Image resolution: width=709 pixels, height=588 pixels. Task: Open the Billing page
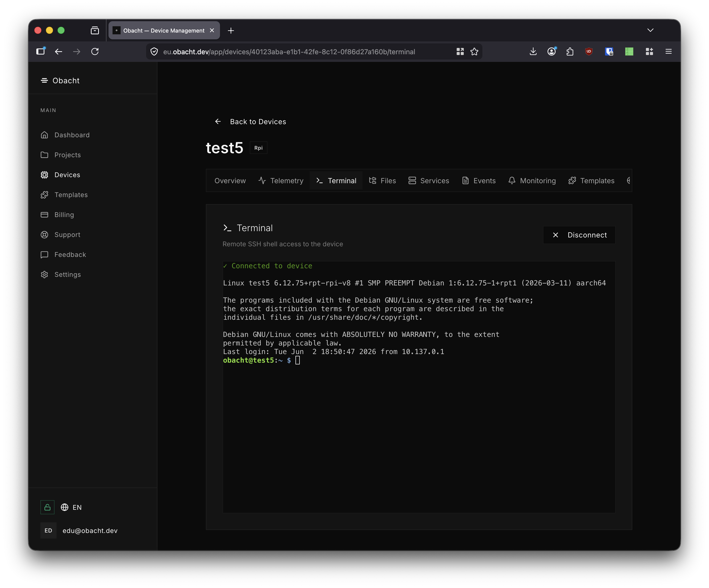coord(57,215)
